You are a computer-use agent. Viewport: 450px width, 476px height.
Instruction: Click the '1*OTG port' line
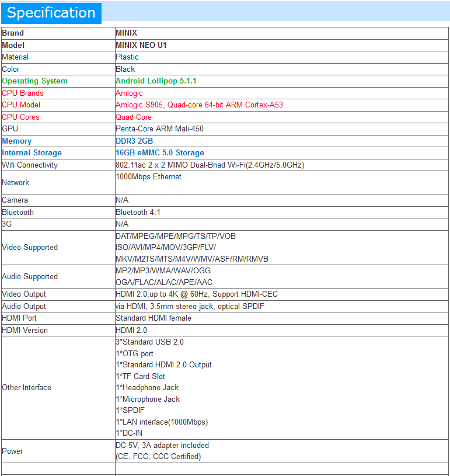click(134, 354)
